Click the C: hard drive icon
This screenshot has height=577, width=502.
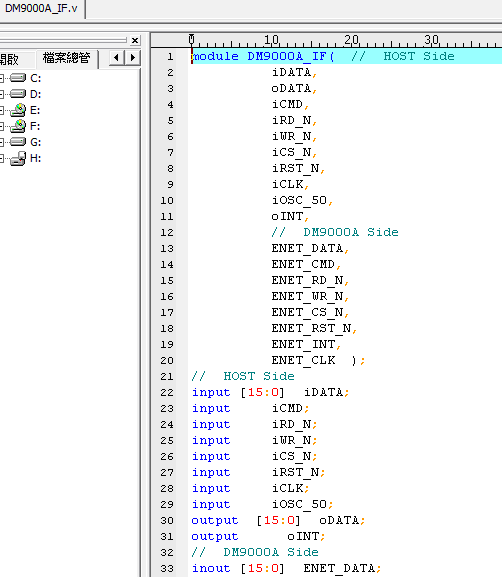click(18, 78)
